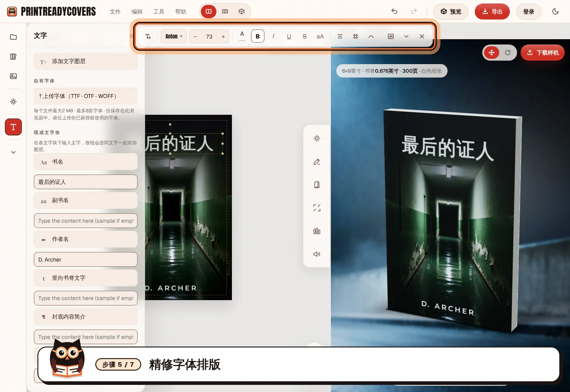Click the mockup refresh rotate icon
The image size is (570, 392).
508,53
